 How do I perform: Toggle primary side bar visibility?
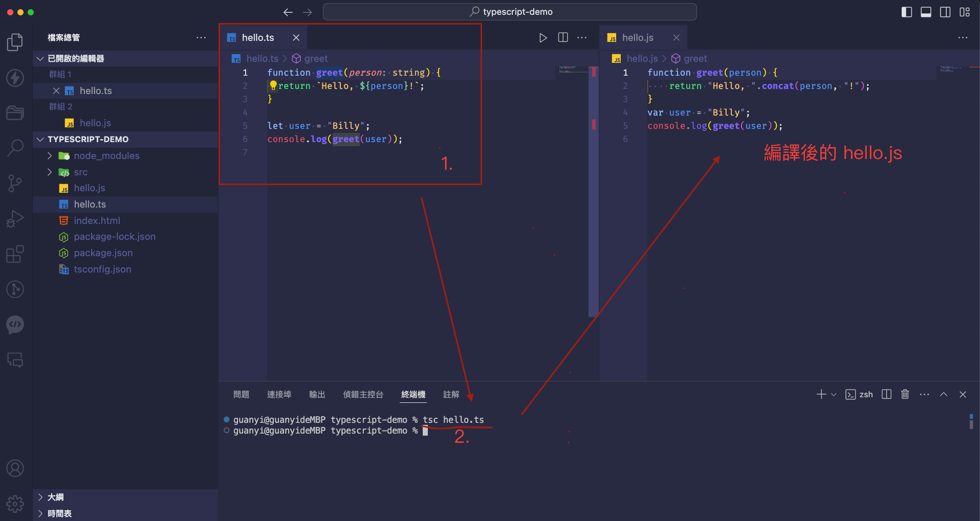click(x=906, y=12)
